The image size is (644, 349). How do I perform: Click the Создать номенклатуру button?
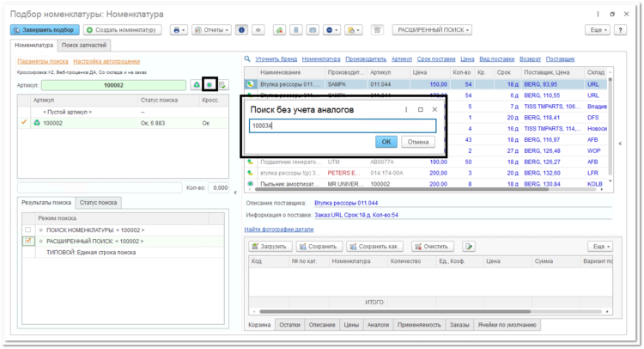[123, 30]
